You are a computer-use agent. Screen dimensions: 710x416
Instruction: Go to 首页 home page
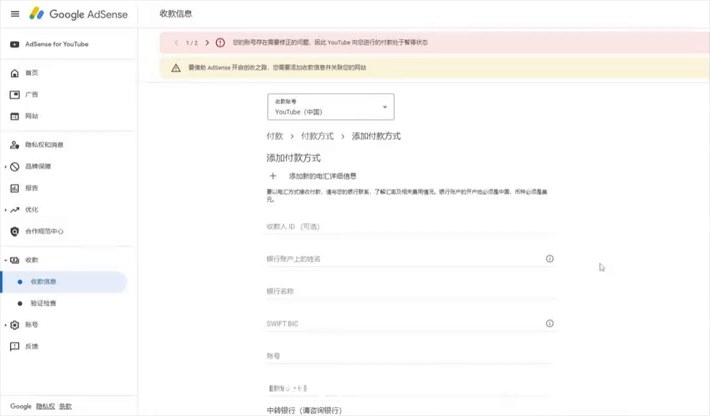tap(31, 73)
